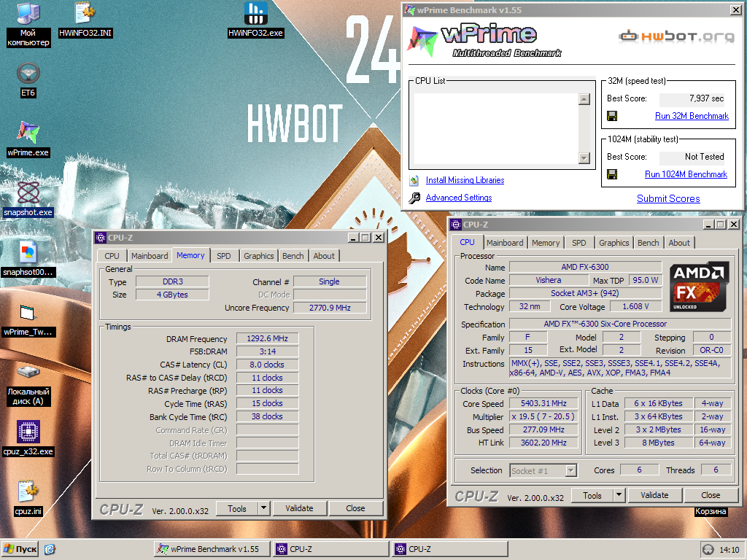Click Validate in the right CPU-Z window
The height and width of the screenshot is (560, 747).
[654, 495]
